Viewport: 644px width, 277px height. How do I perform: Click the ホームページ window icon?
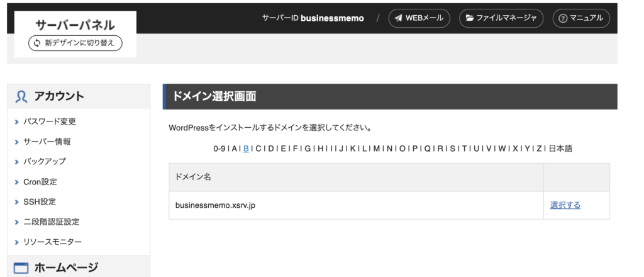point(21,268)
